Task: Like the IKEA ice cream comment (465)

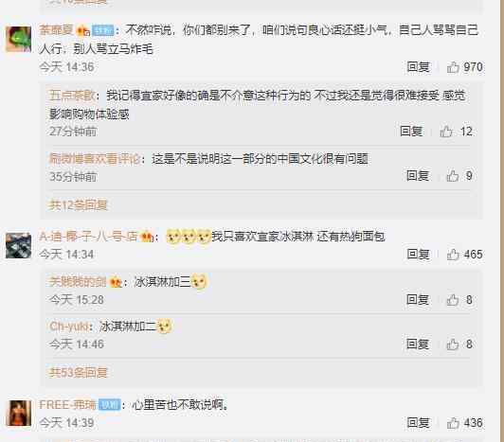Action: (x=453, y=255)
